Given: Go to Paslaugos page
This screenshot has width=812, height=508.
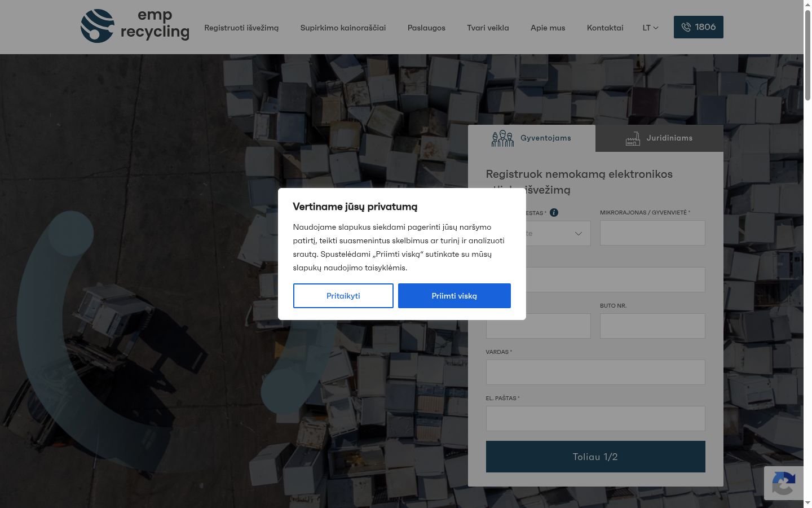Looking at the screenshot, I should point(426,28).
